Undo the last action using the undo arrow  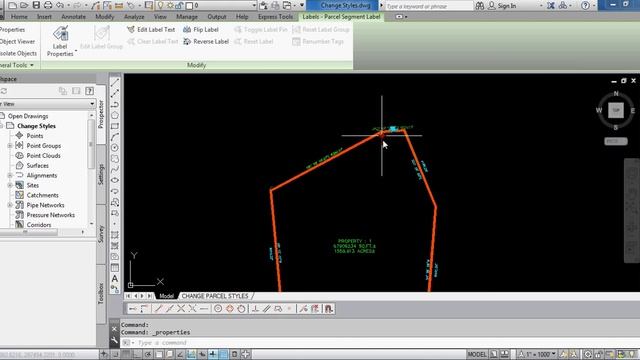[60, 5]
